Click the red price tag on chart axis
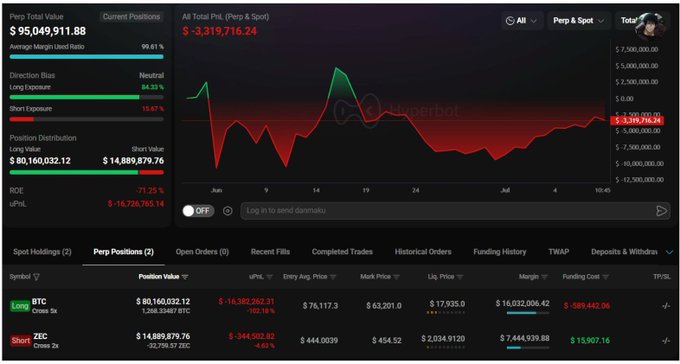 click(636, 121)
